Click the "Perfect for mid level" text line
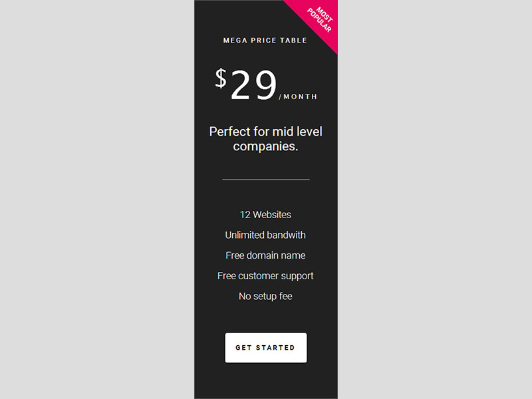The image size is (532, 399). tap(265, 132)
